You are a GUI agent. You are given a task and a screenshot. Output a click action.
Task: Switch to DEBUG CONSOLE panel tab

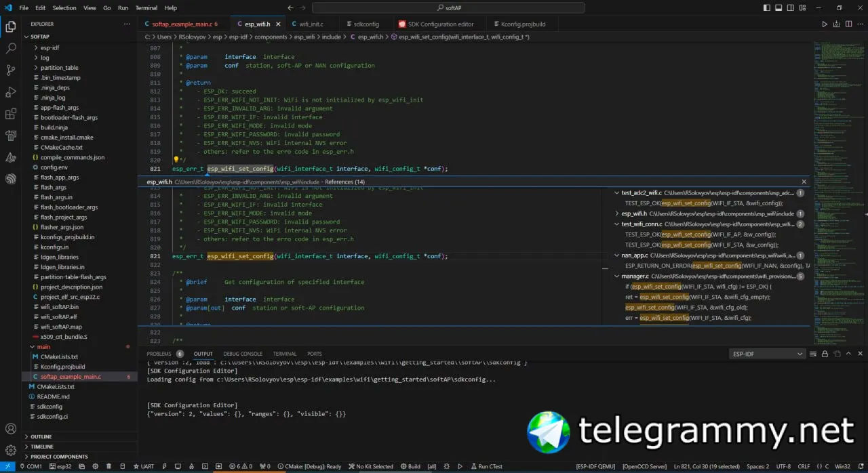243,354
